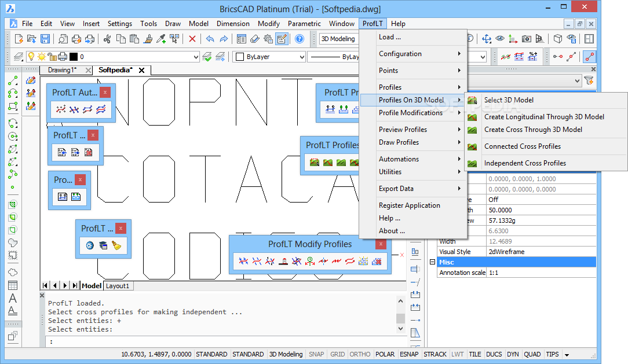Viewport: 628px width, 364px height.
Task: Toggle SNAP in status bar
Action: pos(316,354)
